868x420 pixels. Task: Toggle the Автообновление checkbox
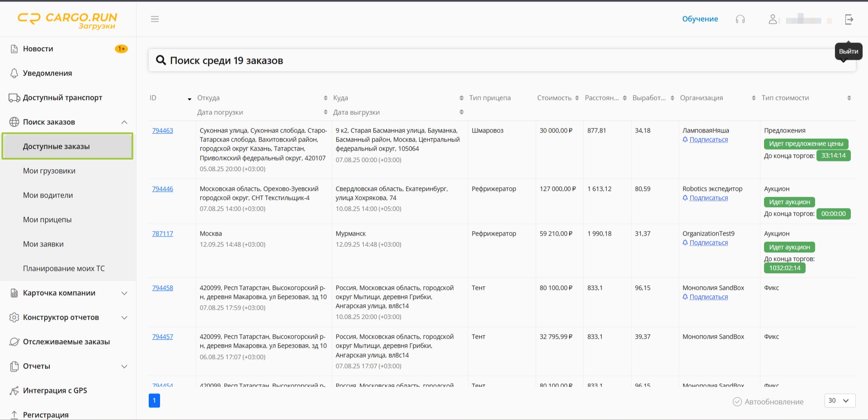737,401
